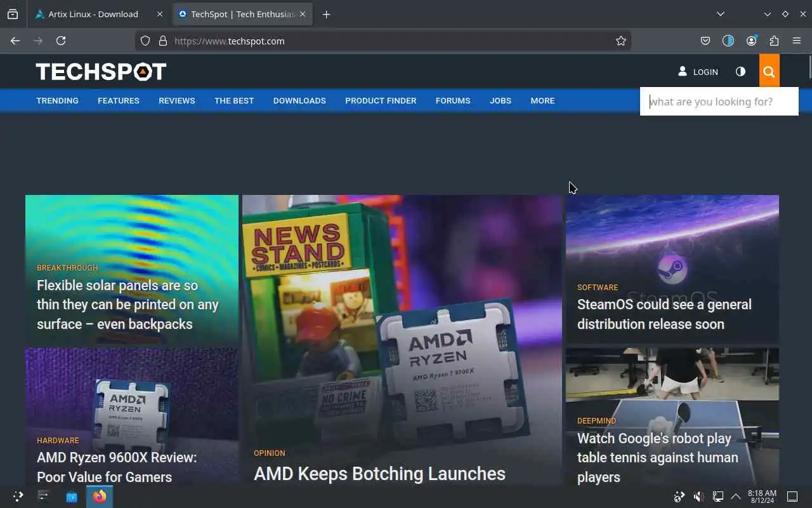Open 'AMD Keeps Botching Launches' article
This screenshot has width=812, height=508.
379,474
